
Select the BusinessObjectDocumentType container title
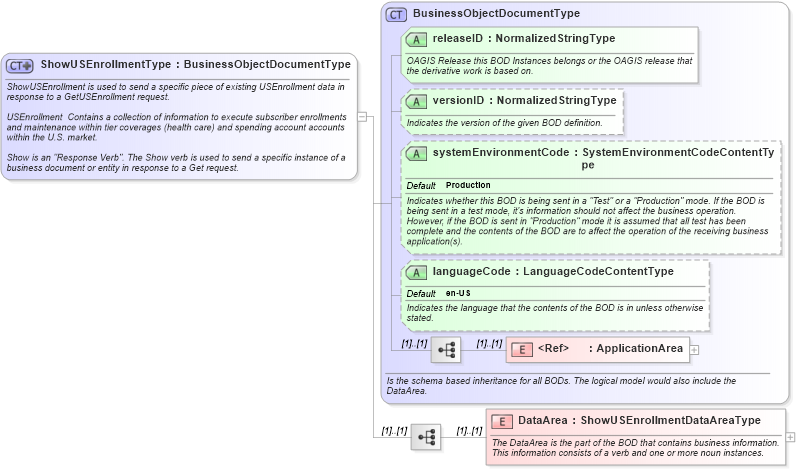tap(496, 14)
